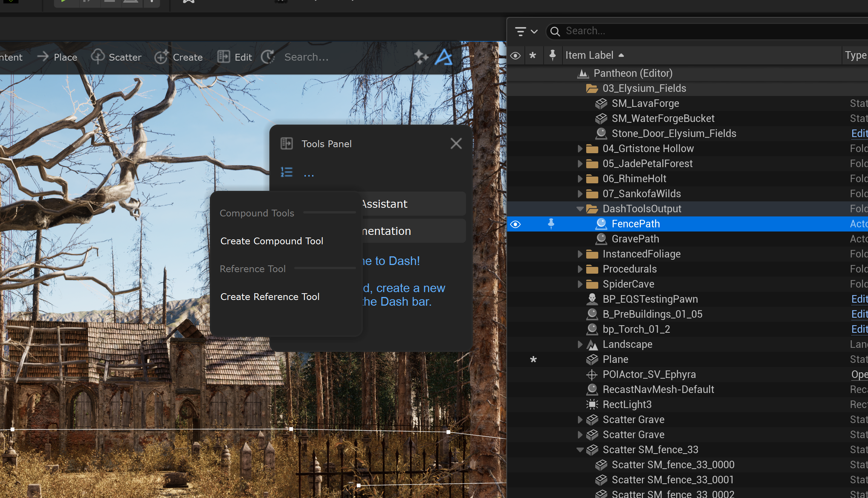
Task: Select Create Reference Tool menu entry
Action: click(x=270, y=297)
